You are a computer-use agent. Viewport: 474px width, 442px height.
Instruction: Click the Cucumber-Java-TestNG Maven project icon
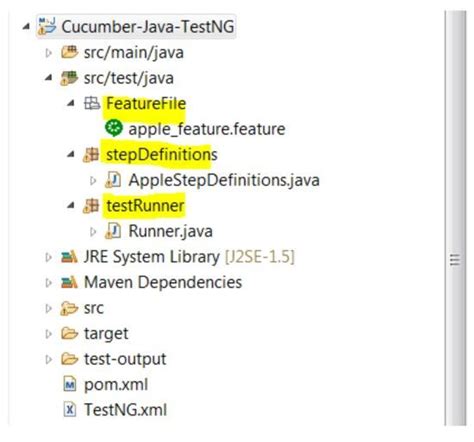(47, 26)
